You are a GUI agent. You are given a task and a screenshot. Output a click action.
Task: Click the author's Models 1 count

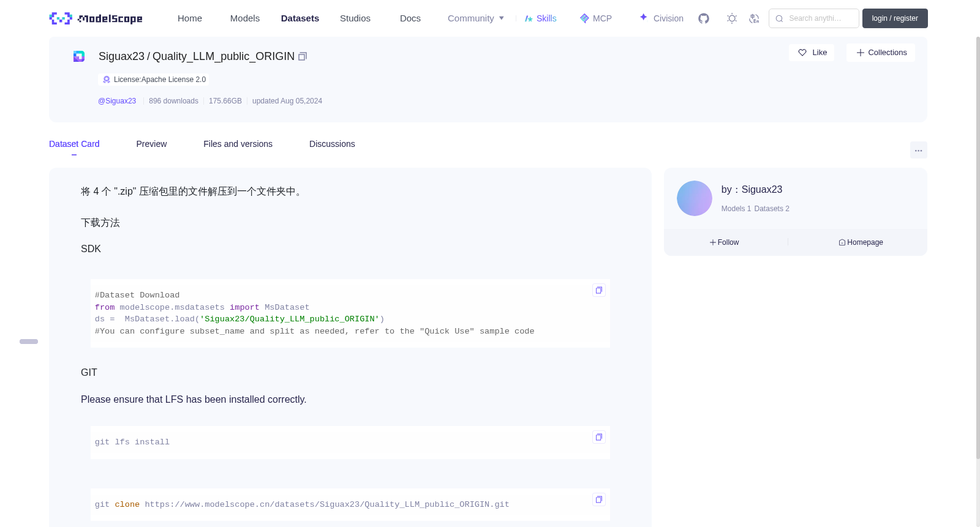coord(736,209)
